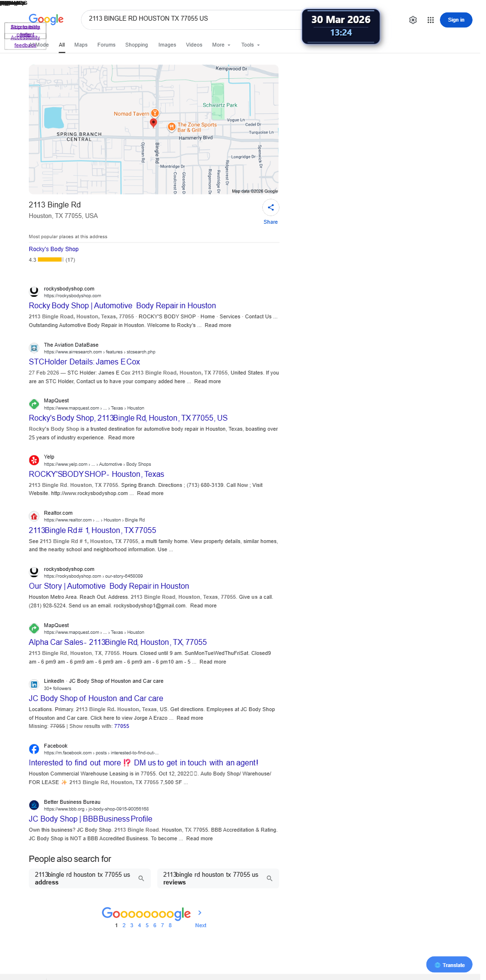Open the Rocky's Body Shop place link
The height and width of the screenshot is (980, 486).
(54, 249)
